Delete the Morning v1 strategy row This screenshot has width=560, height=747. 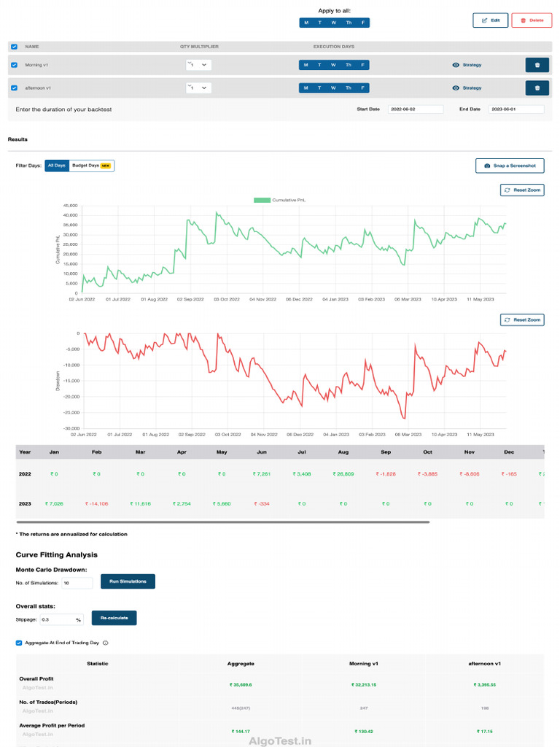537,65
